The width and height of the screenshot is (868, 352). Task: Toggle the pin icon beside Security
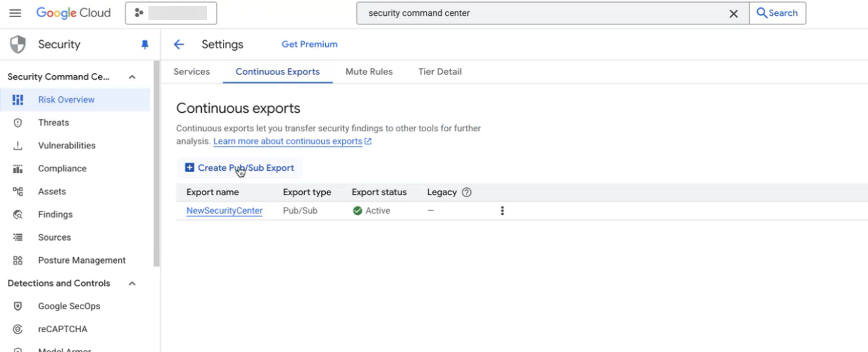(x=145, y=45)
